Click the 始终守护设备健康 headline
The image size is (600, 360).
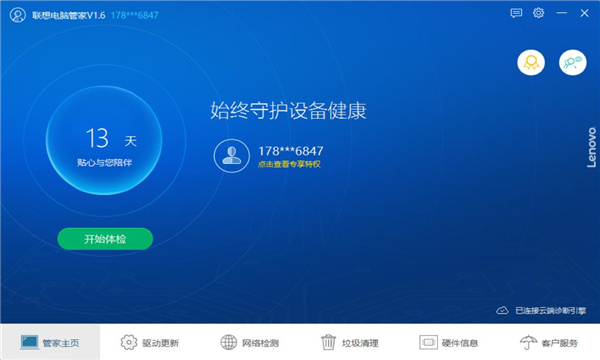[289, 111]
